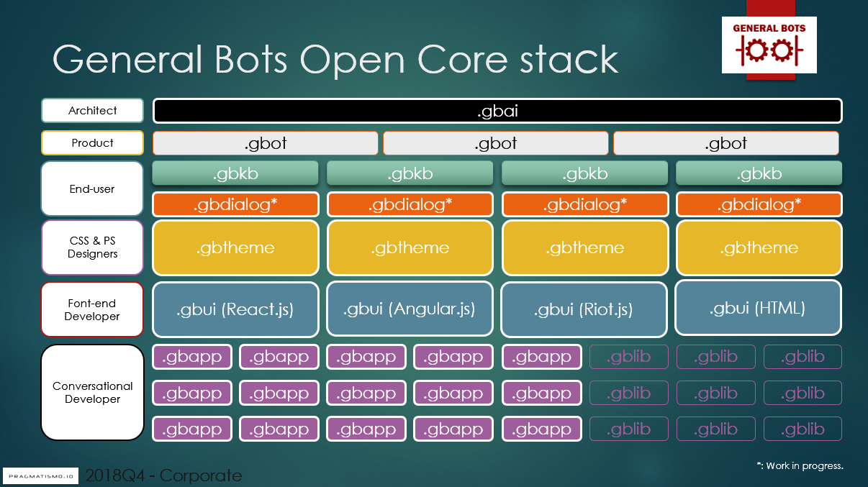This screenshot has width=868, height=487.
Task: Select the Conversational Developer box
Action: pyautogui.click(x=92, y=393)
